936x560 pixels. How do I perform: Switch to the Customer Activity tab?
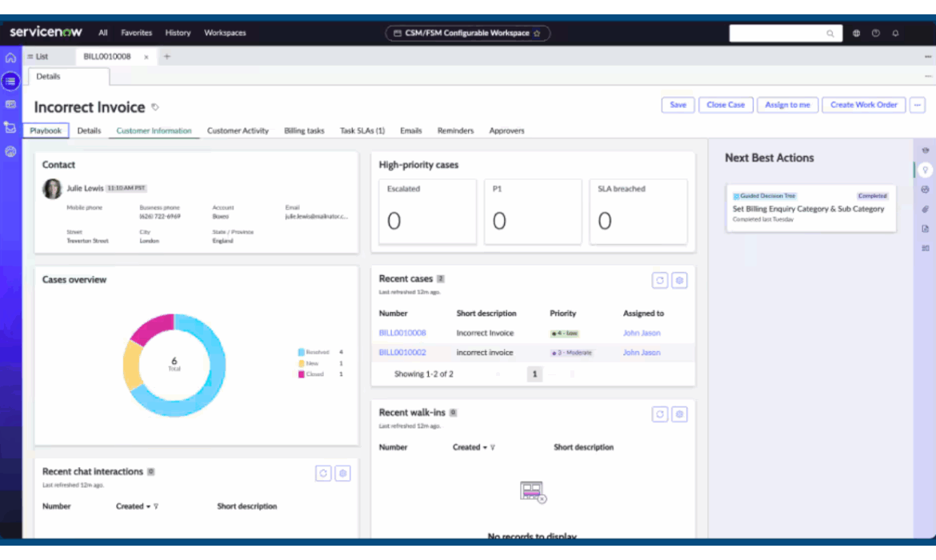(238, 130)
